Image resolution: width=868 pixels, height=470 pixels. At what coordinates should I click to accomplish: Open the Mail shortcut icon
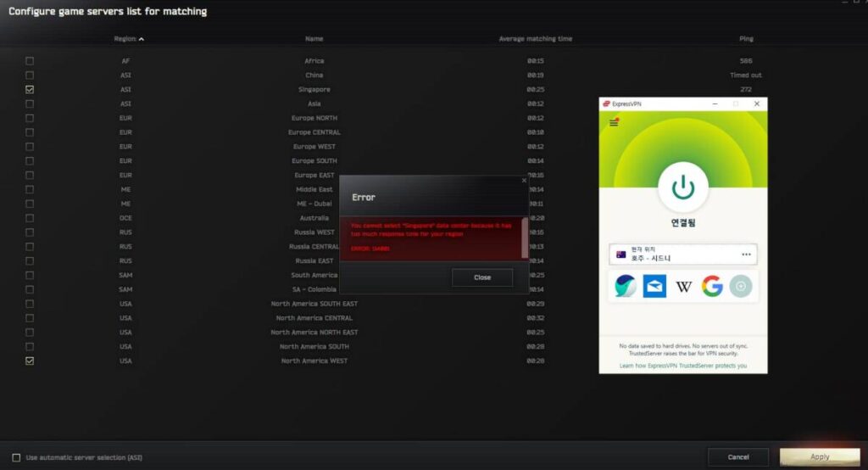coord(654,287)
